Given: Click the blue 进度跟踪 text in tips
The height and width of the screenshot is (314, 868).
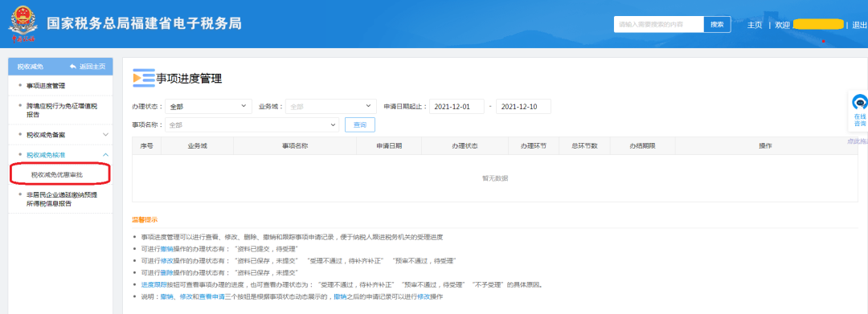Looking at the screenshot, I should (154, 285).
